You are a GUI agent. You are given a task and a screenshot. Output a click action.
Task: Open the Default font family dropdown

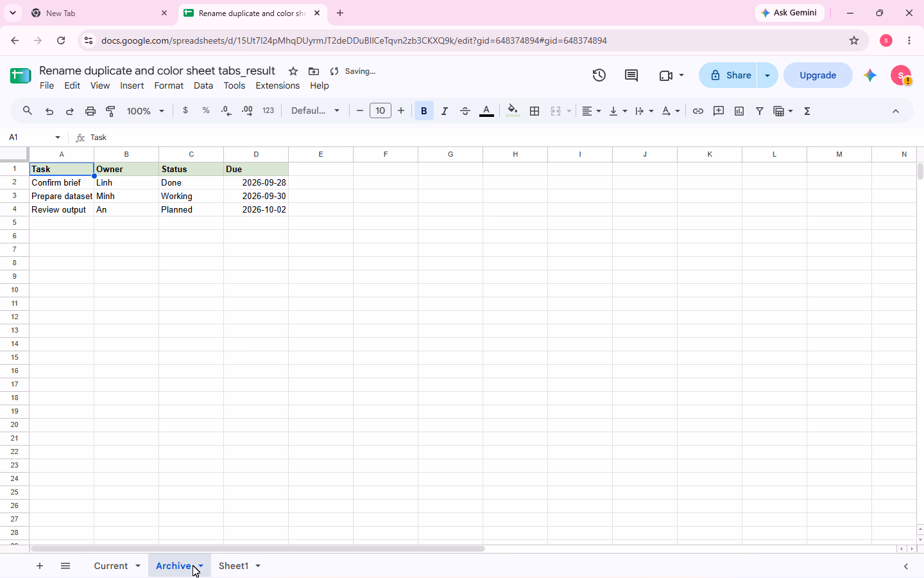[315, 111]
